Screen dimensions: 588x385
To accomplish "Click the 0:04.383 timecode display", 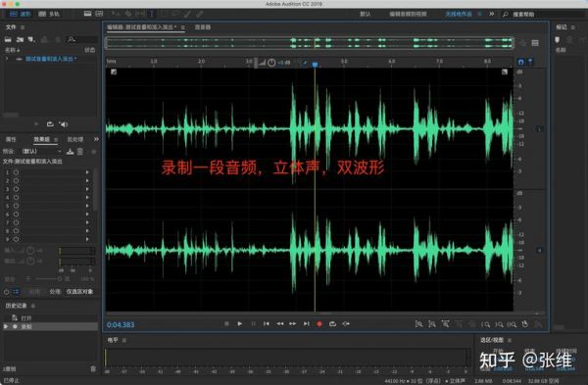I will point(121,324).
